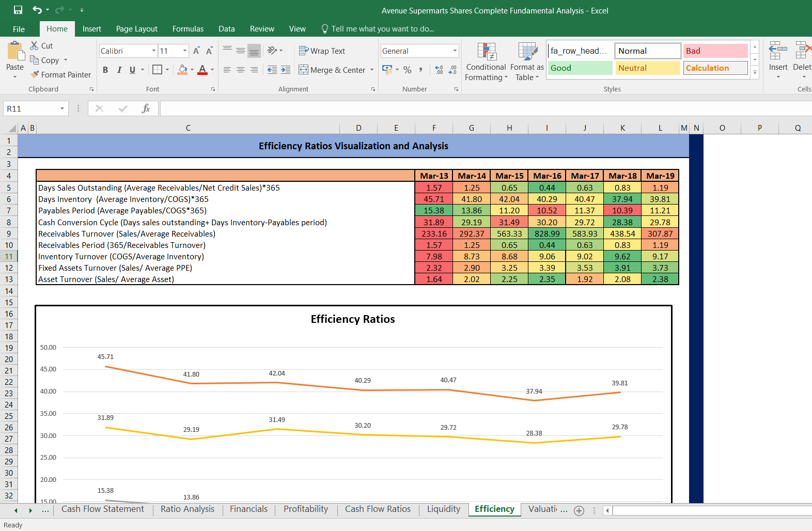Expand the Paste options arrow
This screenshot has height=531, width=812.
pos(15,77)
